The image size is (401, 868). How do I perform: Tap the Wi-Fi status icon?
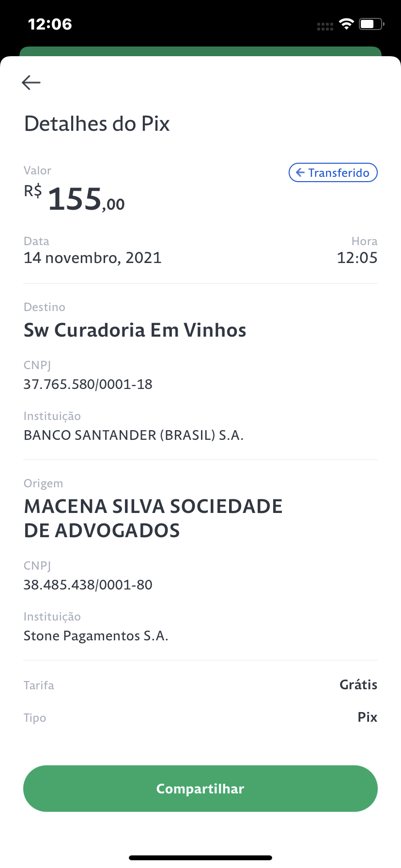point(346,24)
